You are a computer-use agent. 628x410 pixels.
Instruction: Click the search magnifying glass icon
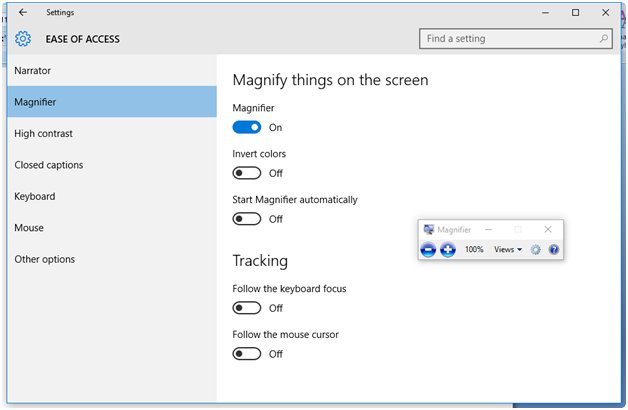point(604,39)
